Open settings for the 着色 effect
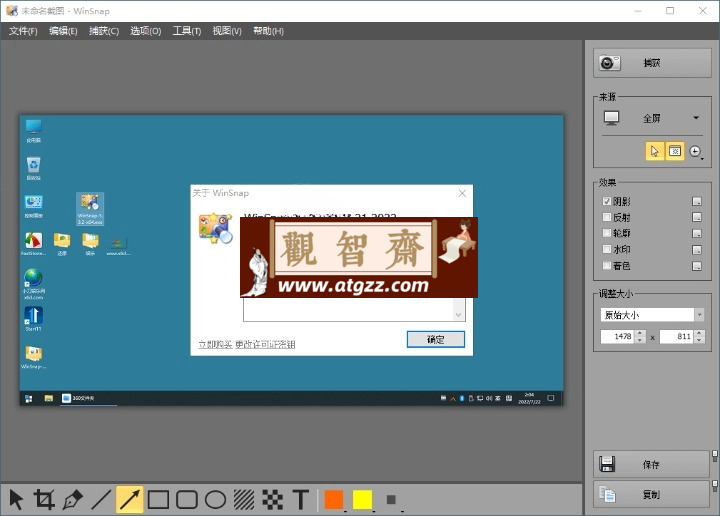 click(x=697, y=266)
